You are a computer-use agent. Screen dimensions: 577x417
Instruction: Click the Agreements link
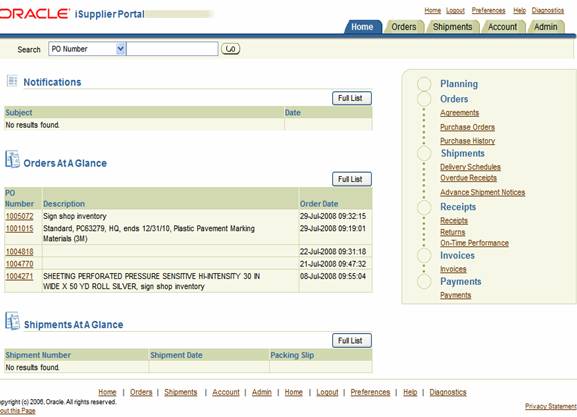[x=460, y=113]
